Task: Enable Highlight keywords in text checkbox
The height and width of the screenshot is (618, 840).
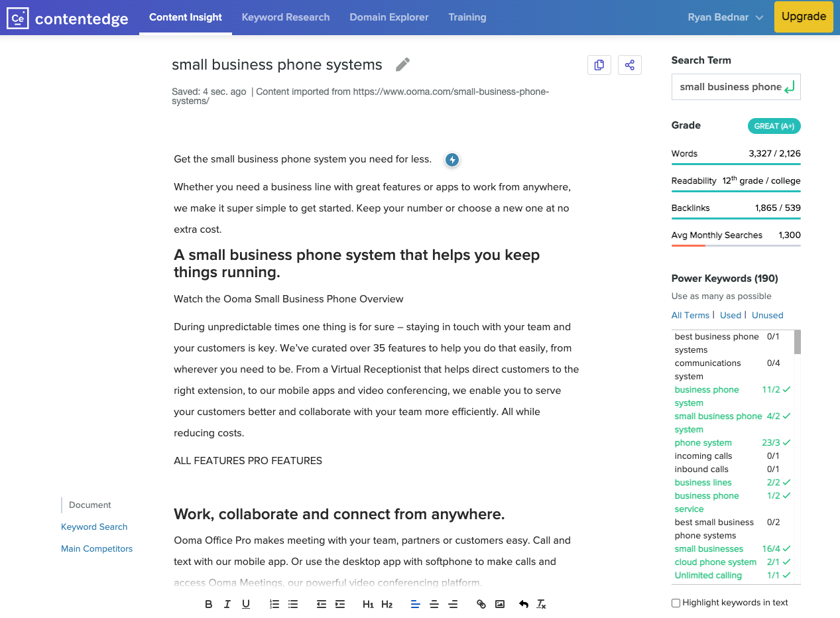Action: (676, 603)
